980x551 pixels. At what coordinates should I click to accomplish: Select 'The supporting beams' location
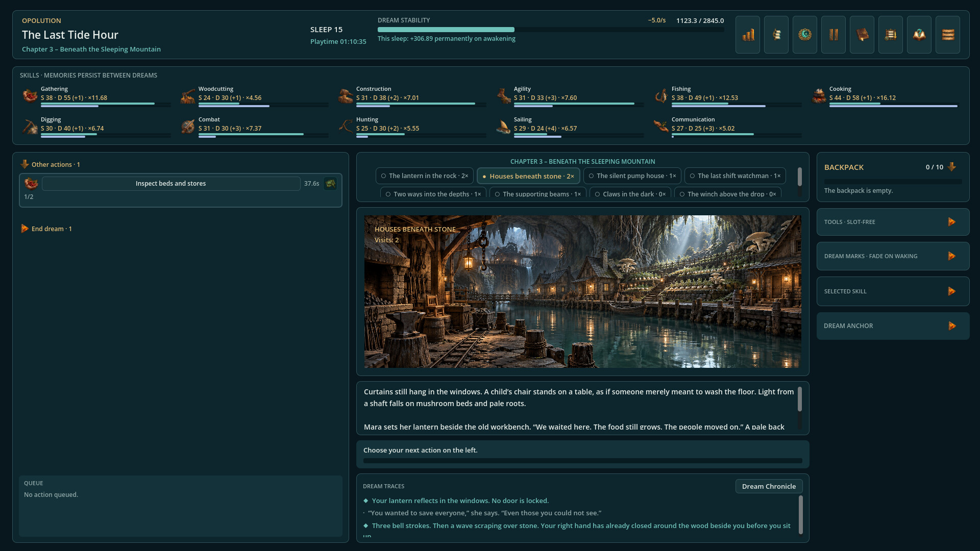pyautogui.click(x=537, y=193)
